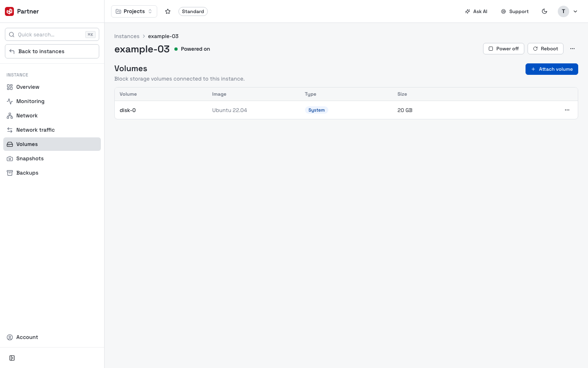
Task: Click the Image column header
Action: pyautogui.click(x=219, y=94)
